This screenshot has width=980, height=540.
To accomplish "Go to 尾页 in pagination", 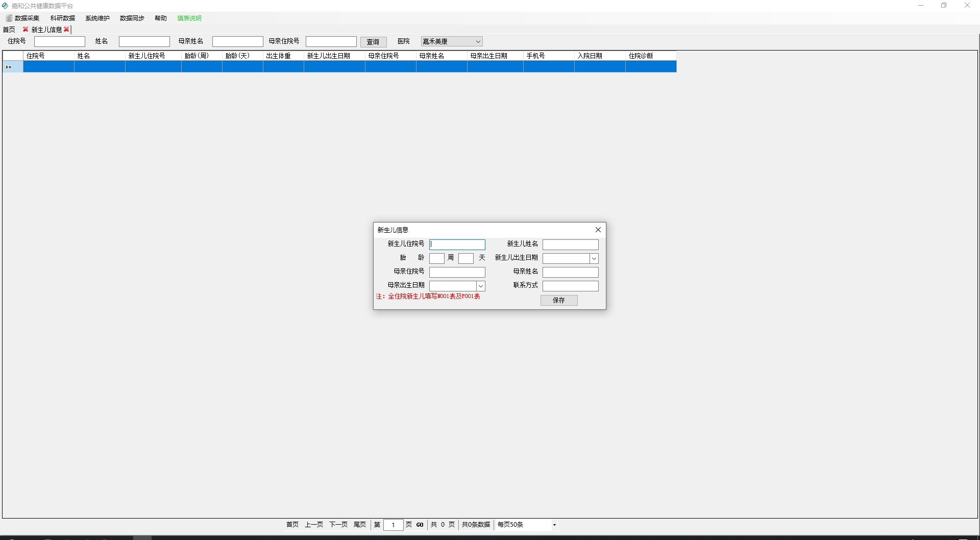I will pyautogui.click(x=360, y=525).
